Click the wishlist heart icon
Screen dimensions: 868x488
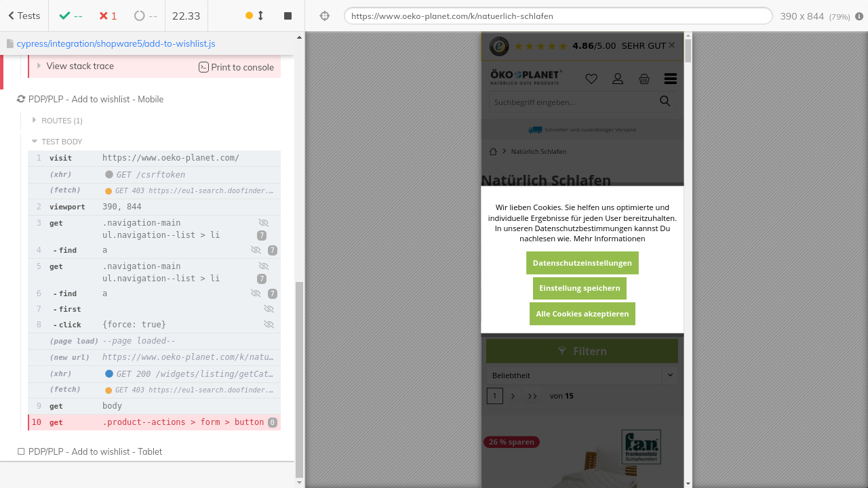pos(591,79)
